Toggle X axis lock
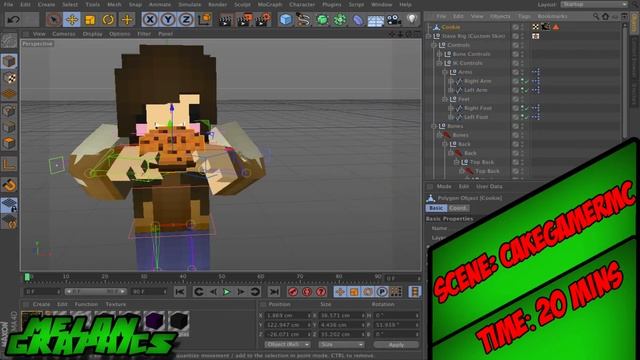This screenshot has width=640, height=360. click(x=150, y=19)
